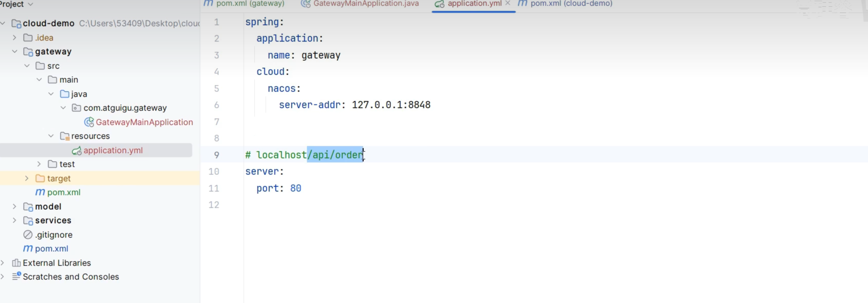Click the gateway pom.xml Maven icon

pyautogui.click(x=40, y=192)
